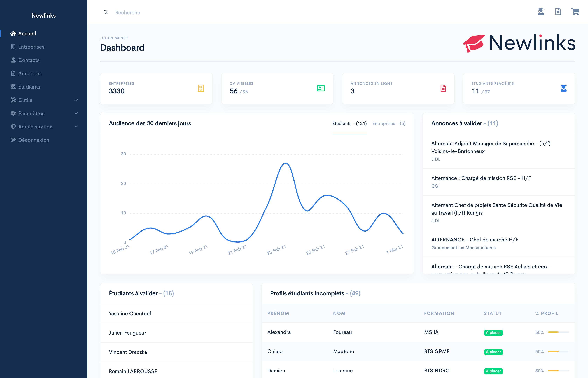Open the shopping cart icon

[575, 12]
